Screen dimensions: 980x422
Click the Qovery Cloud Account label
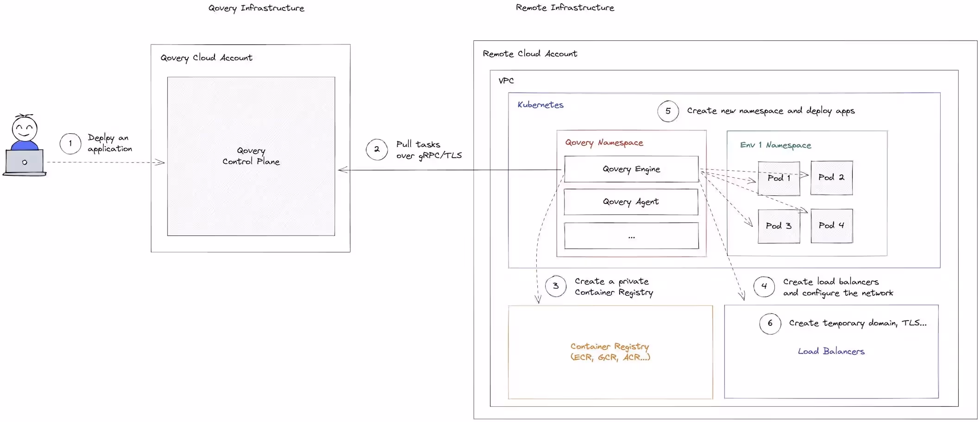[207, 58]
